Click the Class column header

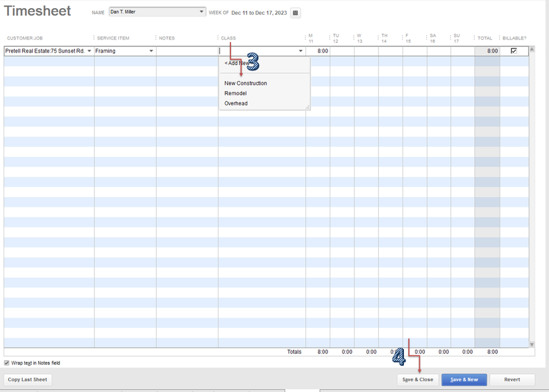click(x=228, y=38)
